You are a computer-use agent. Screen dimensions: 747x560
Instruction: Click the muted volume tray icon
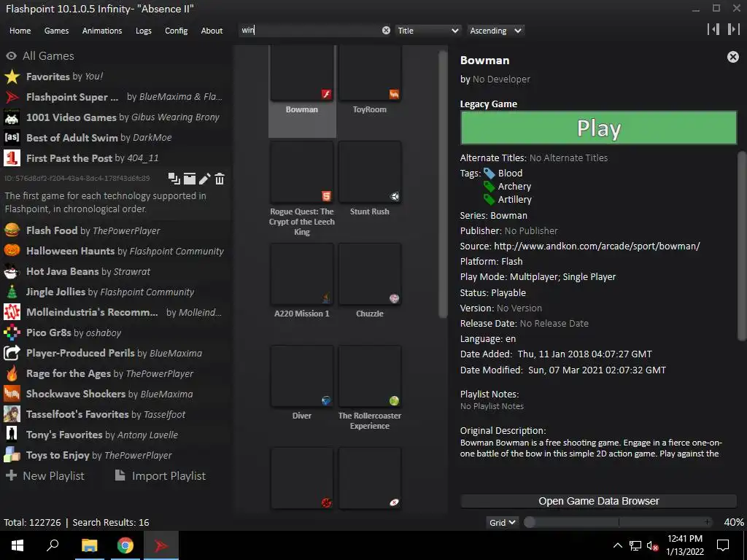pyautogui.click(x=652, y=546)
